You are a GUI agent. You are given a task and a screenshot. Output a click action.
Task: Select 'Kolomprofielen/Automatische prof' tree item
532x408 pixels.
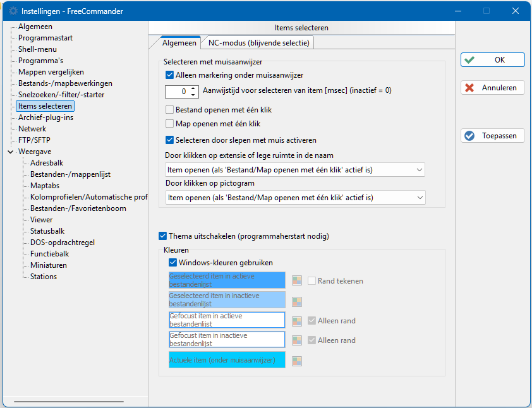[88, 197]
